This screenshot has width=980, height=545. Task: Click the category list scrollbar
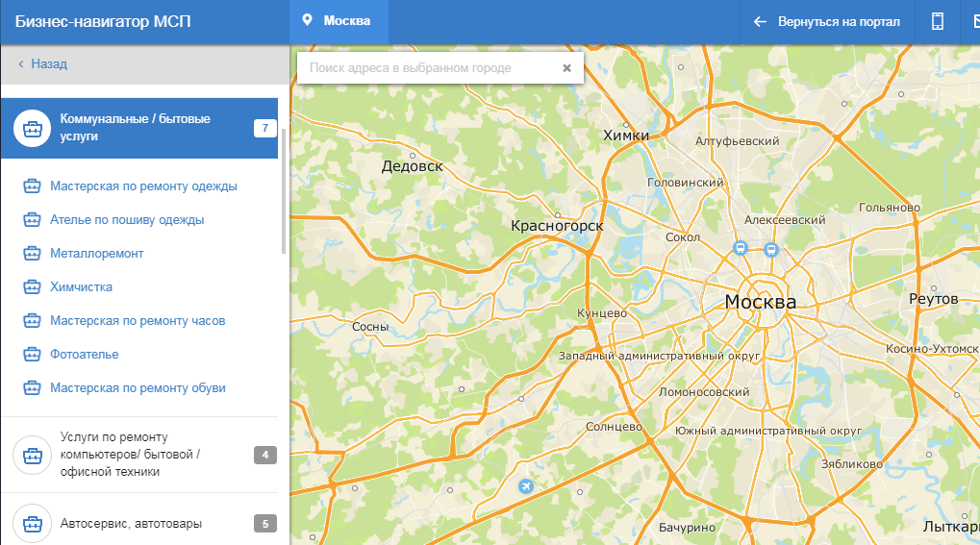(284, 191)
